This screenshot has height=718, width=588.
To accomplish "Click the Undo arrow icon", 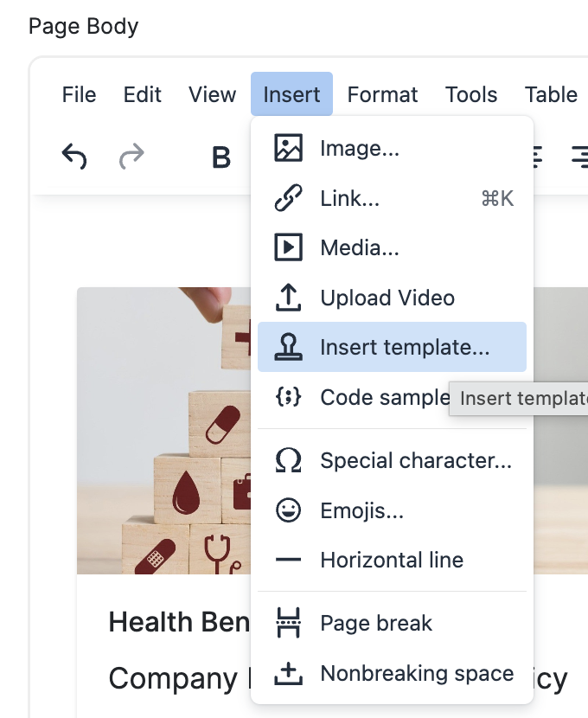I will [74, 157].
